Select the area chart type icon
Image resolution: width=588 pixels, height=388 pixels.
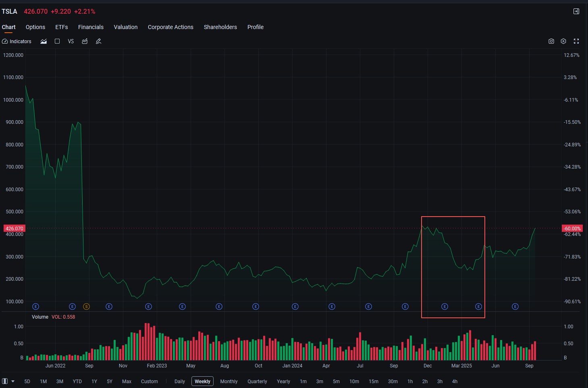coord(44,42)
